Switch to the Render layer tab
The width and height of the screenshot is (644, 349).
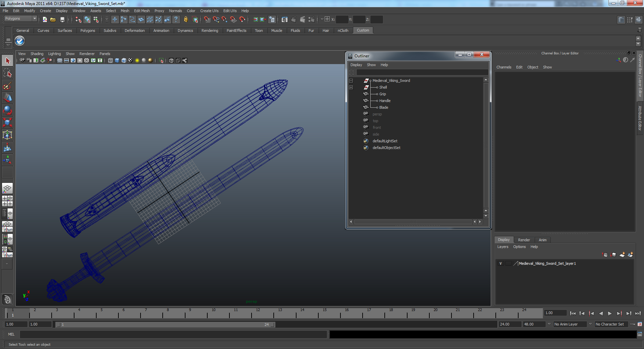tap(524, 240)
